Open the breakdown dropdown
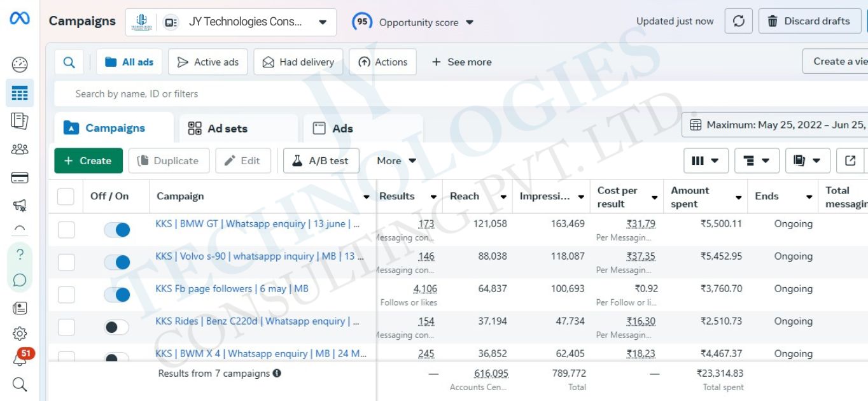Image resolution: width=868 pixels, height=401 pixels. tap(757, 160)
